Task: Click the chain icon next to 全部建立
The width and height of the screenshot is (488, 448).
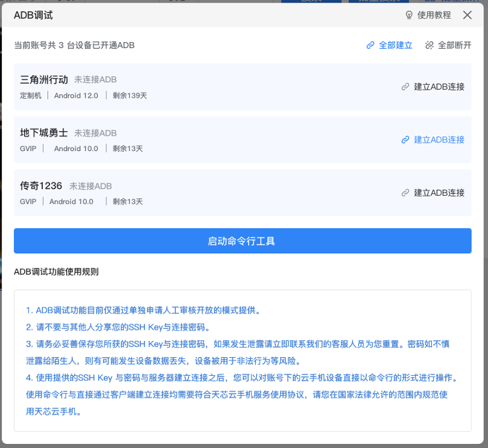Action: pyautogui.click(x=370, y=45)
